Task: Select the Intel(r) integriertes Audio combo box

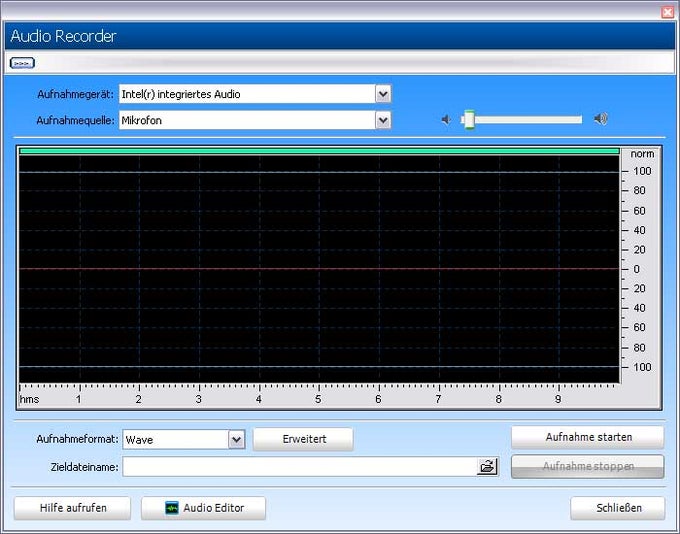Action: coord(255,94)
